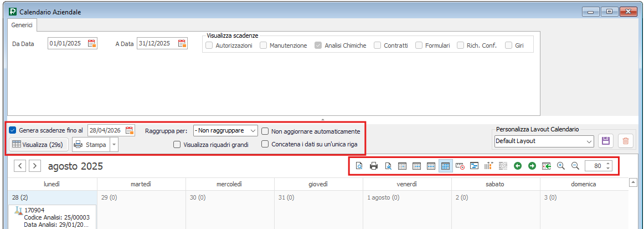Switch to the Gantt view icon
The width and height of the screenshot is (644, 229).
coord(475,166)
